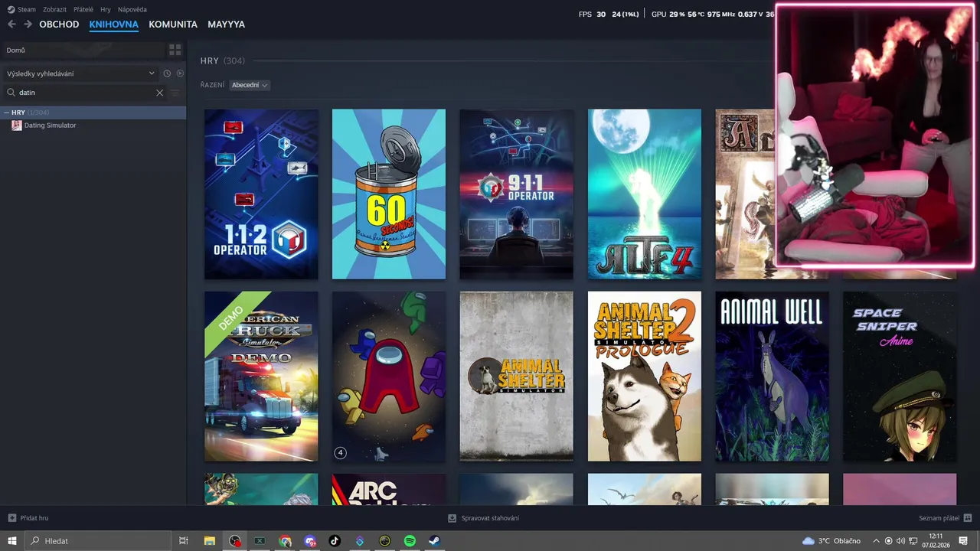The image size is (980, 551).
Task: Open the Animal Shelter 2 Prologue cover
Action: tap(645, 377)
